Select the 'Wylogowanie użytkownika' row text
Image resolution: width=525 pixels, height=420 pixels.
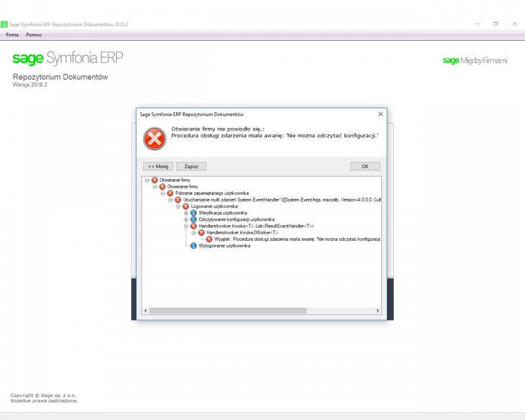coord(224,246)
